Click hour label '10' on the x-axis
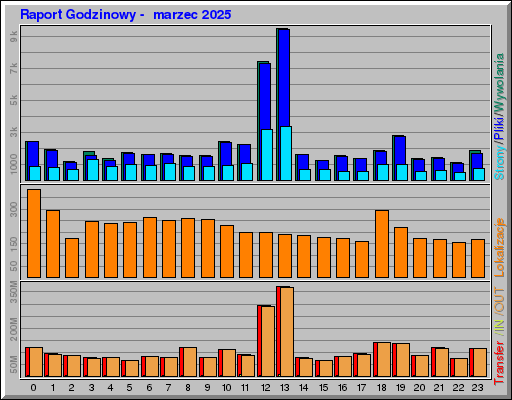The width and height of the screenshot is (512, 400). pos(226,388)
